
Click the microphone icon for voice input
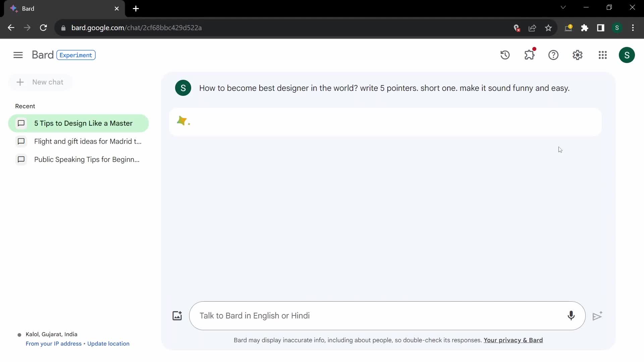pos(571,316)
